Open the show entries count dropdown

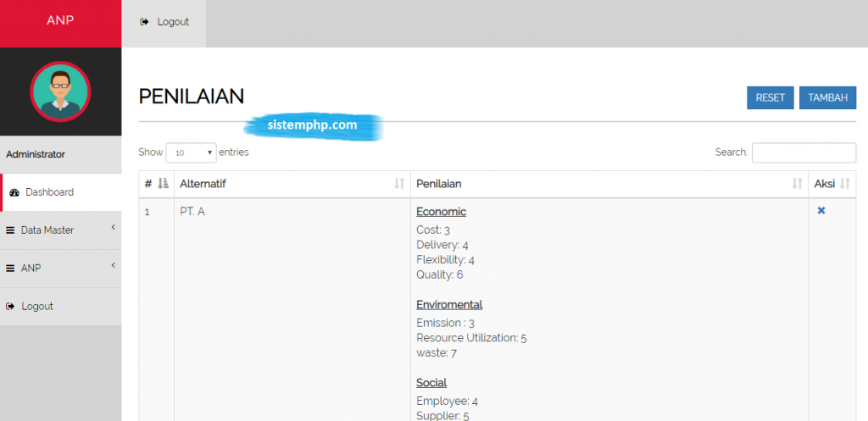click(191, 152)
